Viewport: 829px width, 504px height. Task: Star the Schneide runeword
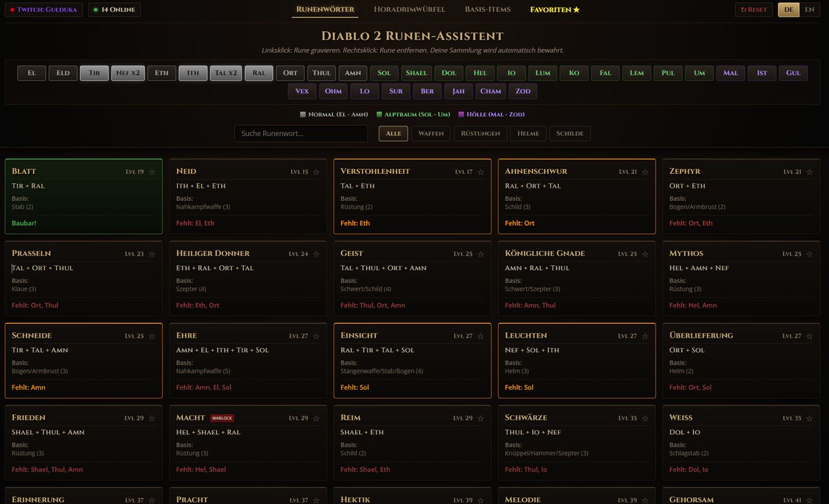(151, 336)
